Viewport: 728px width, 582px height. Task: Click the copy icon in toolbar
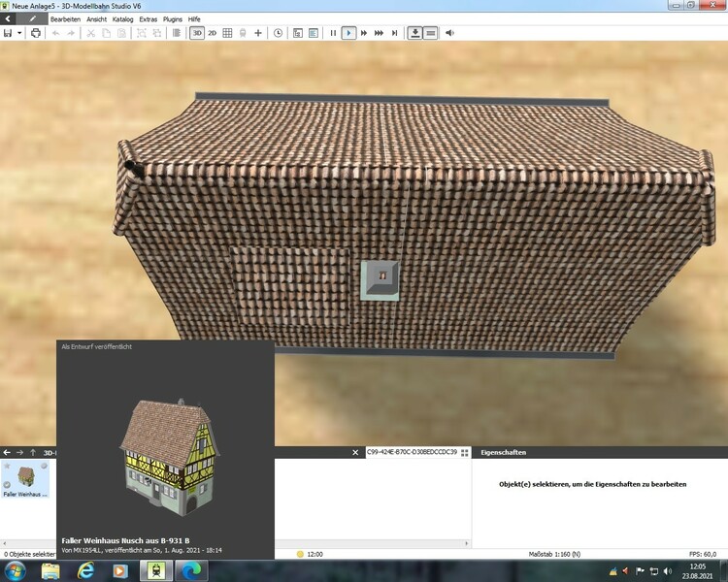pos(107,33)
